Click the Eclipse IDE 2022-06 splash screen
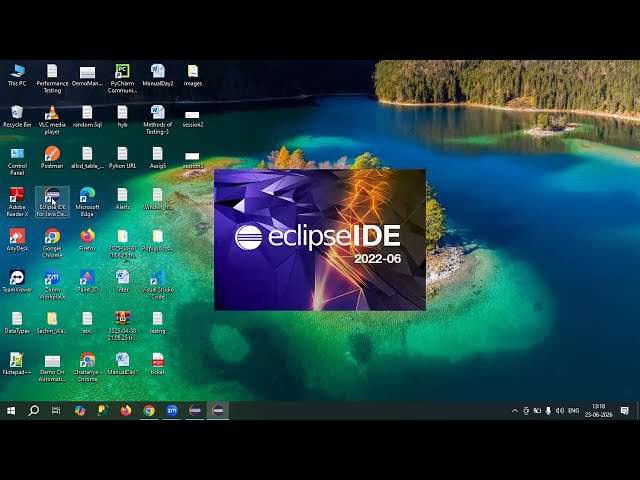 click(320, 240)
